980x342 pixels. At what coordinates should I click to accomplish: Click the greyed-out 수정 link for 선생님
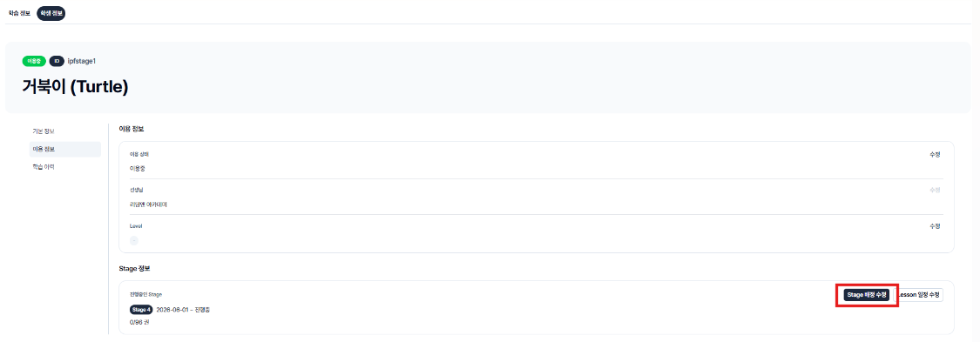tap(935, 190)
